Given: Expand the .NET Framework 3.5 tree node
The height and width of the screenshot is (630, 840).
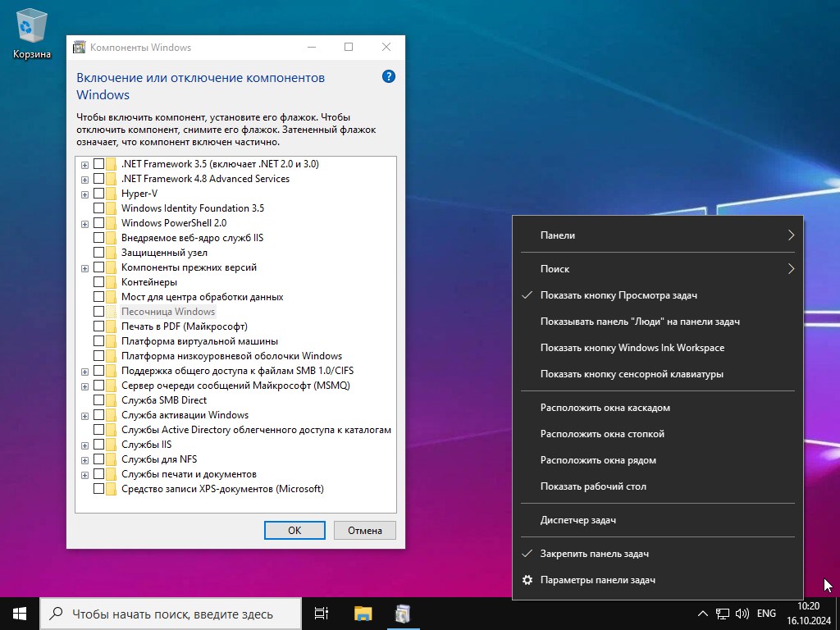Looking at the screenshot, I should point(84,164).
